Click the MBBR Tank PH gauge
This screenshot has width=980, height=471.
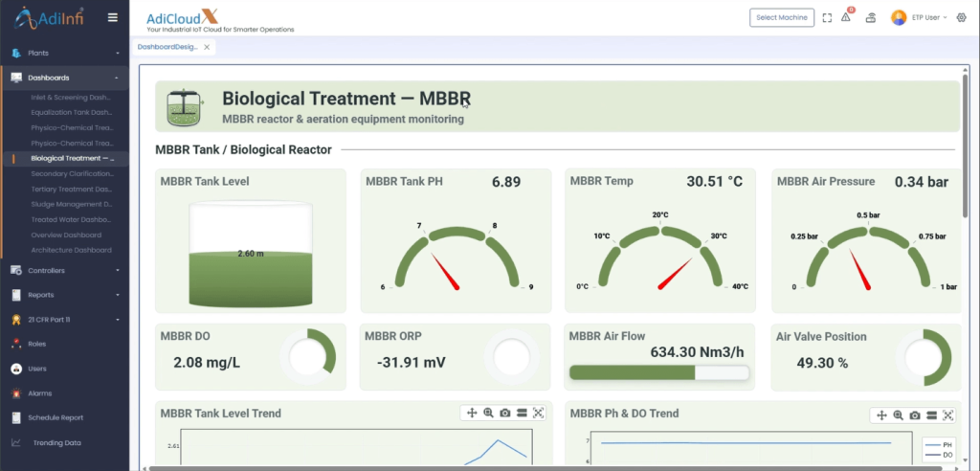457,258
